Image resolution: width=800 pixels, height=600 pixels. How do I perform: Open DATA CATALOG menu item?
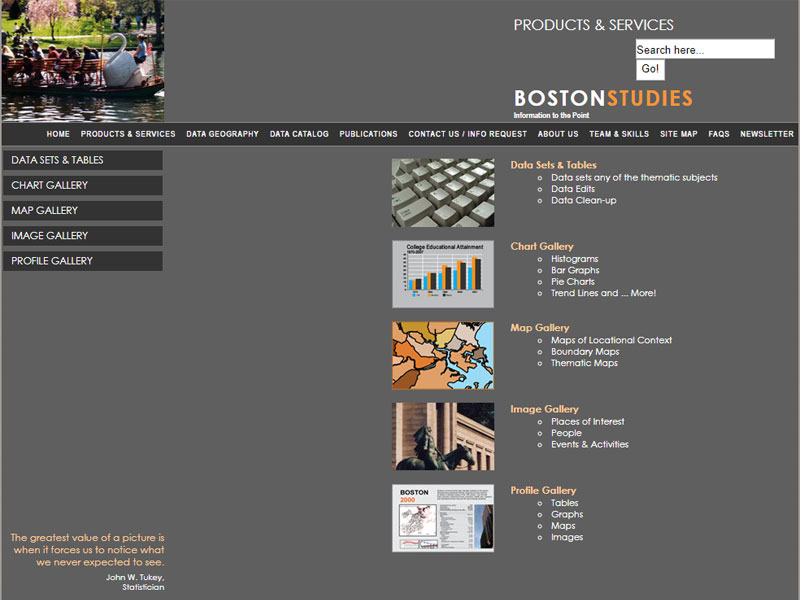pos(299,134)
